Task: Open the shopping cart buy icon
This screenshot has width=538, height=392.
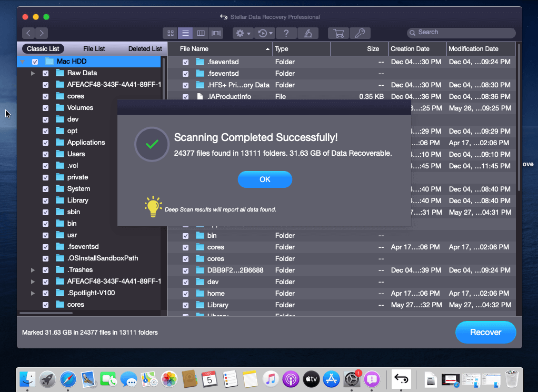Action: (338, 33)
